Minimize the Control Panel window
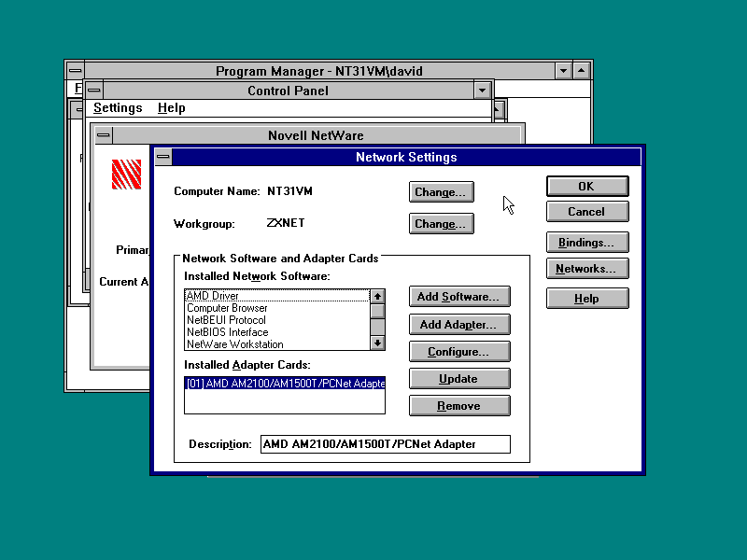This screenshot has height=560, width=747. (x=482, y=90)
